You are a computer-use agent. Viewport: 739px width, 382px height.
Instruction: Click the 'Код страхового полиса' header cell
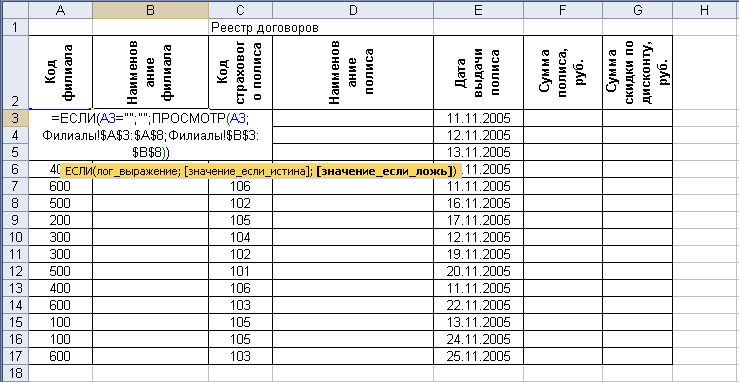pyautogui.click(x=240, y=73)
